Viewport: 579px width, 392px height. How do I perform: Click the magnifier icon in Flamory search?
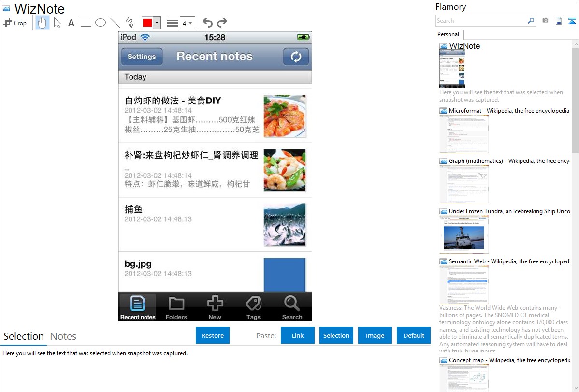(531, 21)
